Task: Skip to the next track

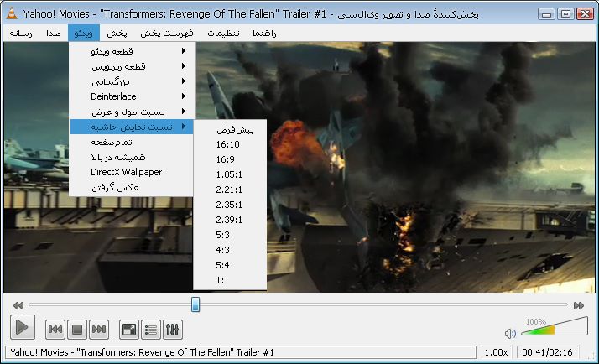Action: pos(99,330)
